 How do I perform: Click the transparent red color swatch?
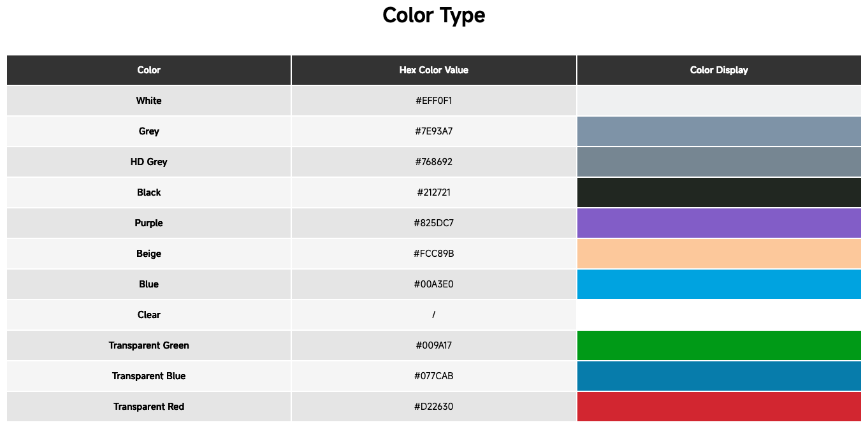coord(719,407)
